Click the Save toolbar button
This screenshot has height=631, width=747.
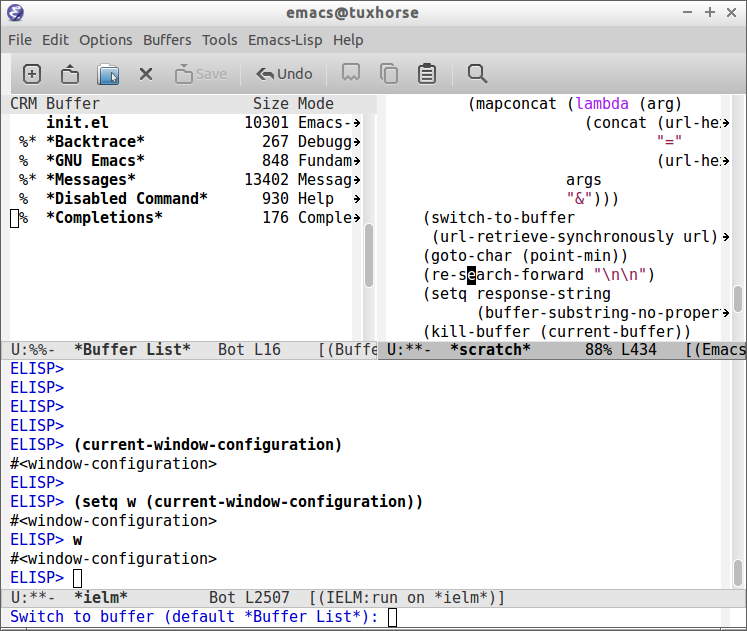tap(201, 74)
